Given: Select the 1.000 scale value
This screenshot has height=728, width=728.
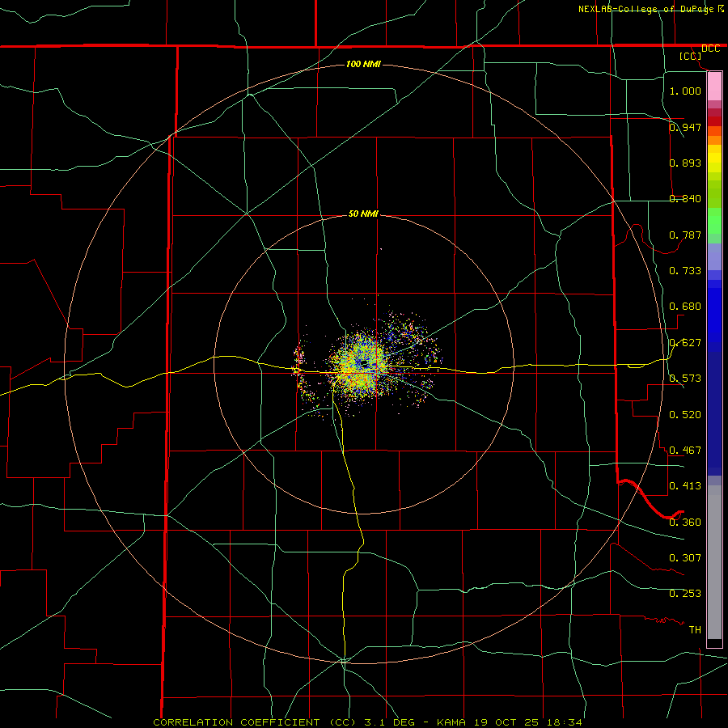Looking at the screenshot, I should [x=685, y=91].
